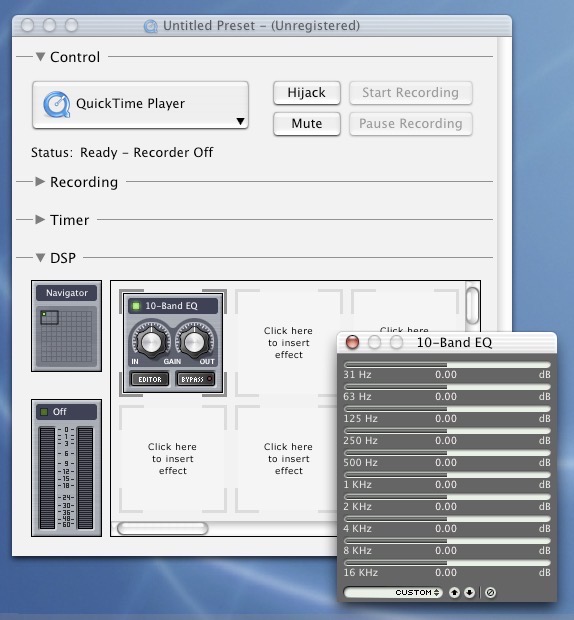This screenshot has width=574, height=620.
Task: Click the empty effect slot below 10-Band EQ
Action: [x=173, y=459]
